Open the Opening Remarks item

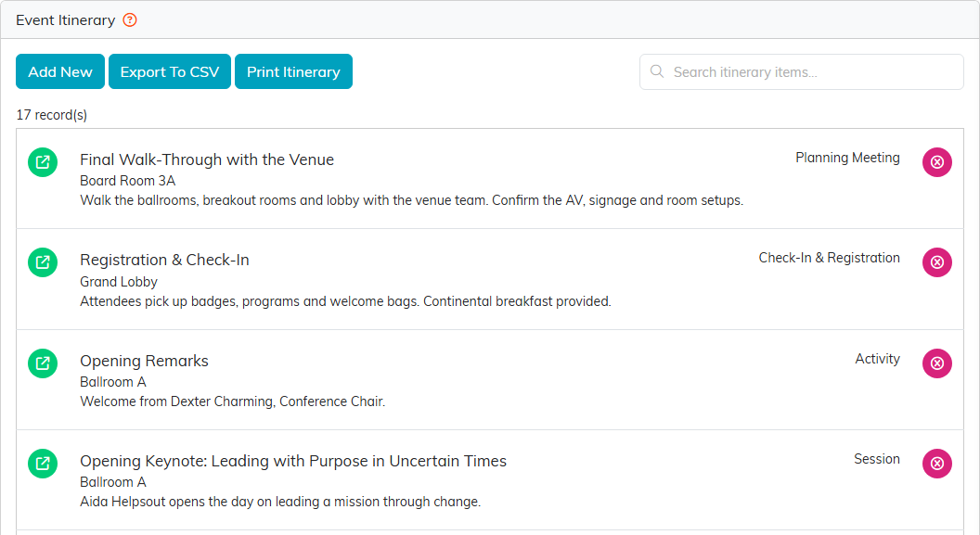tap(43, 363)
